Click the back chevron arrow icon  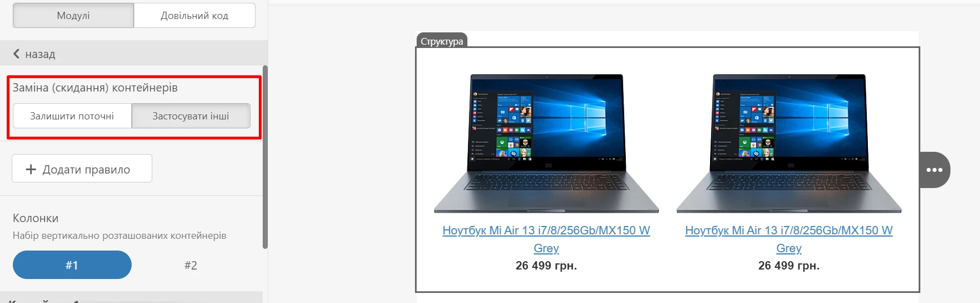pyautogui.click(x=16, y=54)
